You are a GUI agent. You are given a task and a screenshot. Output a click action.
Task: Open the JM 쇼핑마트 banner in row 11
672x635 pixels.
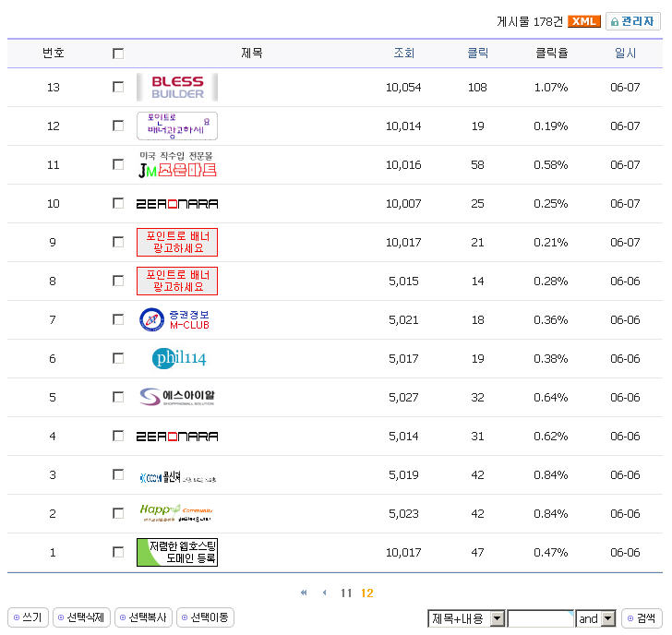176,165
